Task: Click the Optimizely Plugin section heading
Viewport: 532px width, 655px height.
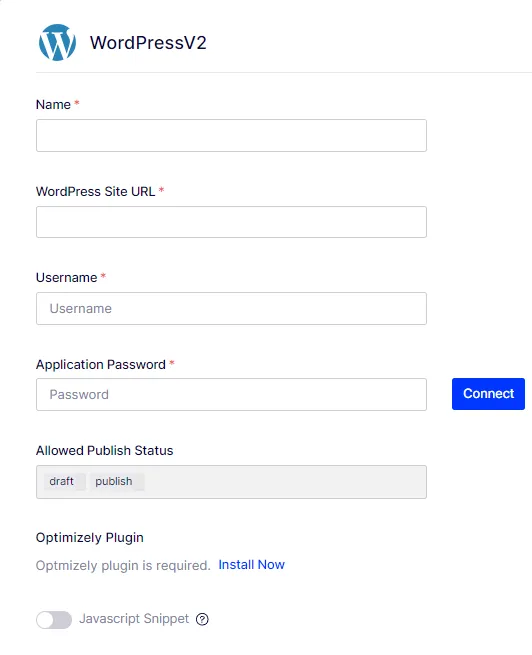Action: point(89,538)
